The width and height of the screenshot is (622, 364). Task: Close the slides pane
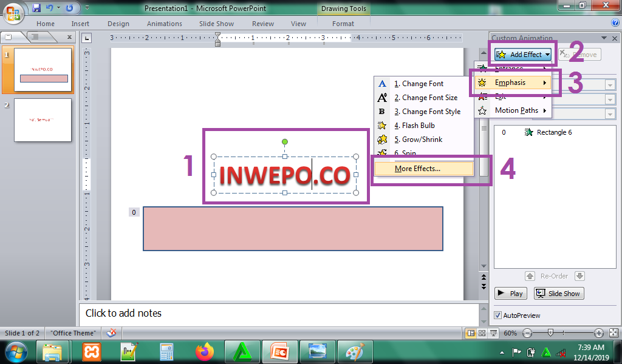click(69, 37)
